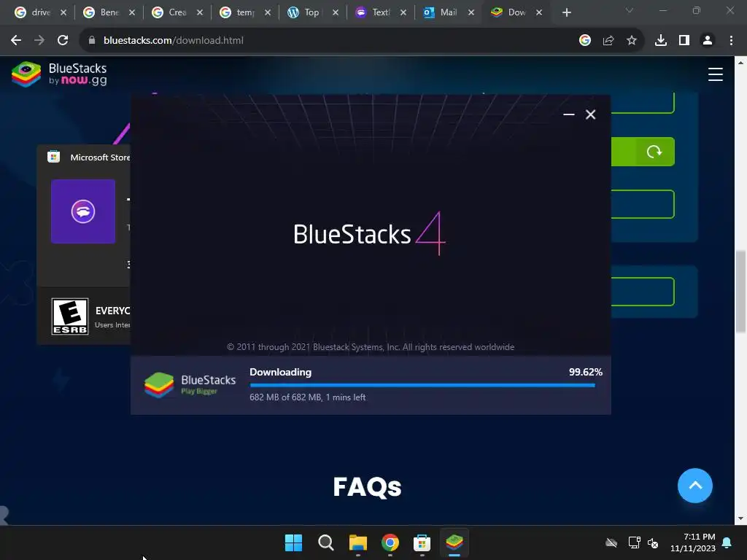The height and width of the screenshot is (560, 747).
Task: Click the ESRB Everyone rating badge
Action: click(70, 316)
